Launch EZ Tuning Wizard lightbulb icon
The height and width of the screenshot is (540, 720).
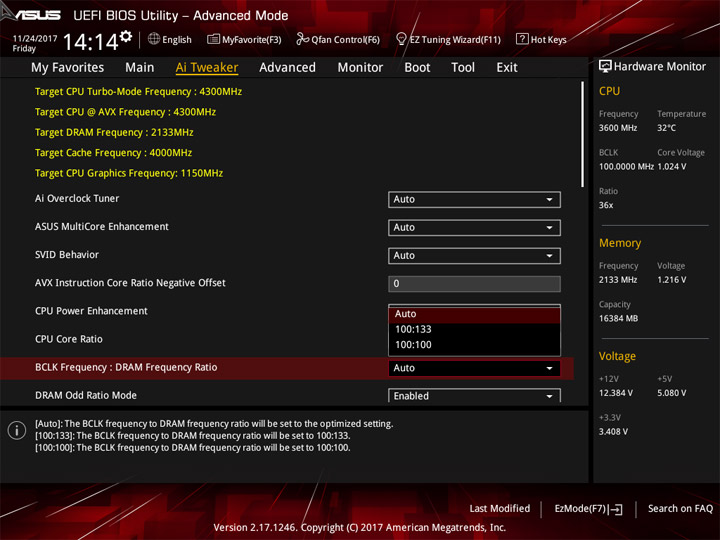click(x=401, y=39)
